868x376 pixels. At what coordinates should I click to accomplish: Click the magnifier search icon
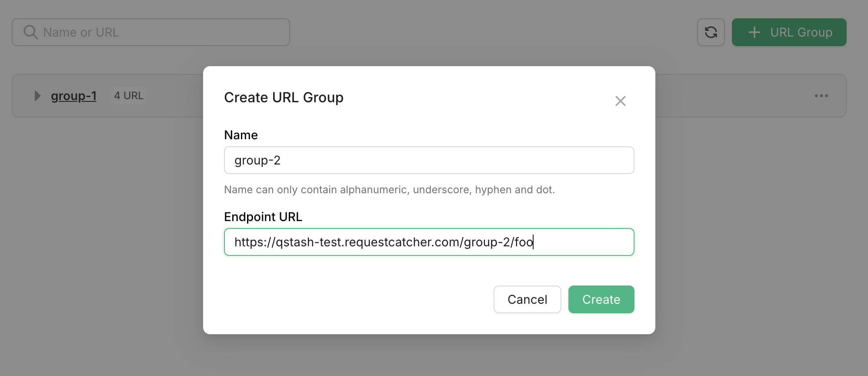(30, 32)
